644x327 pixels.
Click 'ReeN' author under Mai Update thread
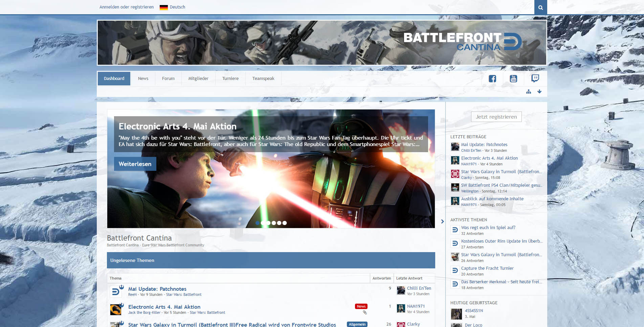132,294
